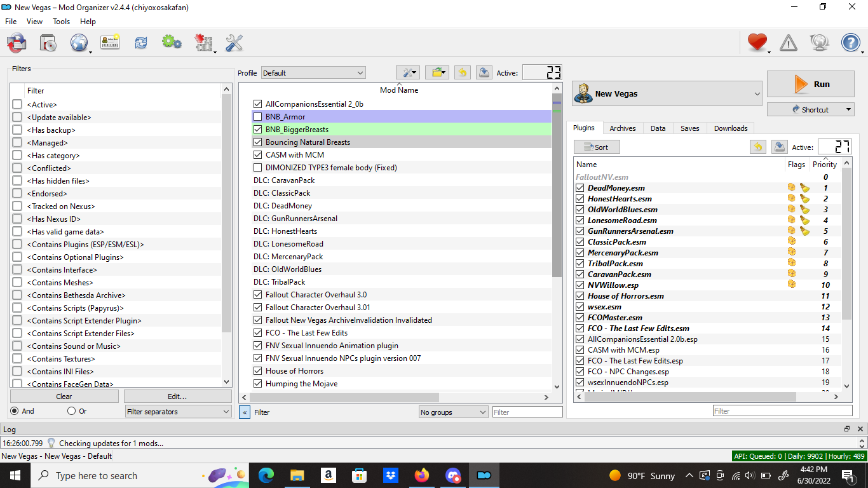Tick the <Active> filter checkbox
The width and height of the screenshot is (868, 488).
point(17,105)
